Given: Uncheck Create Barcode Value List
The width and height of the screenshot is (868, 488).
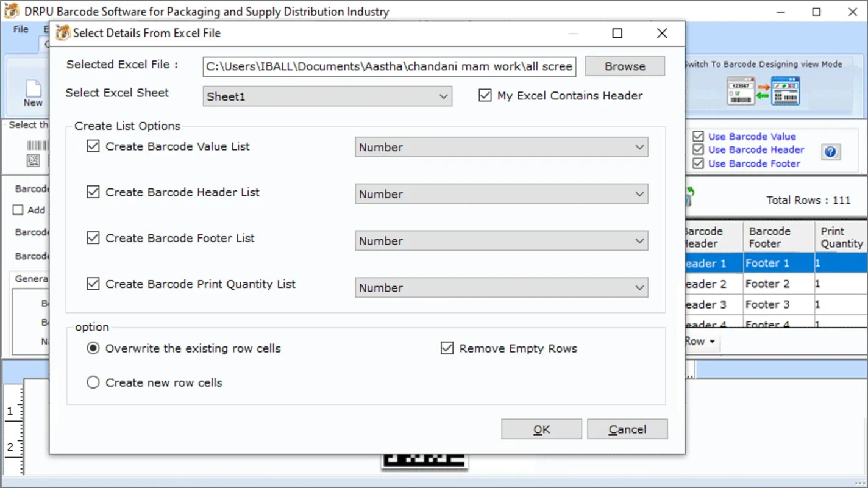Looking at the screenshot, I should click(x=93, y=146).
